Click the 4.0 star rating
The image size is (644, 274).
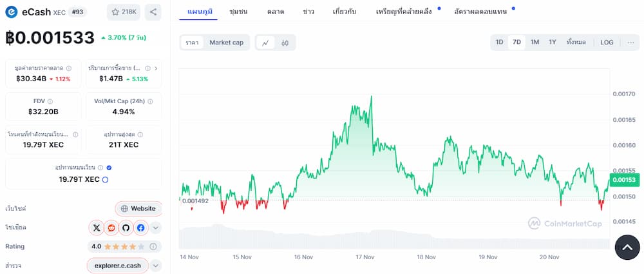(x=119, y=246)
